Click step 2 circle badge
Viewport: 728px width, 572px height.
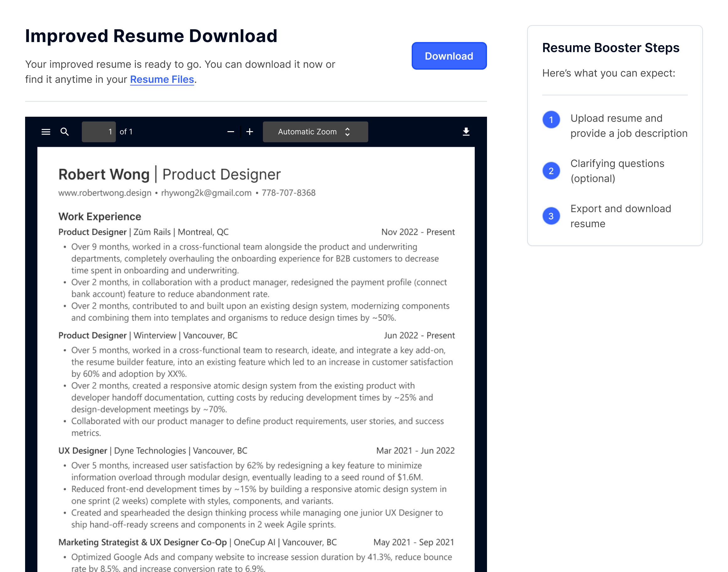point(551,171)
